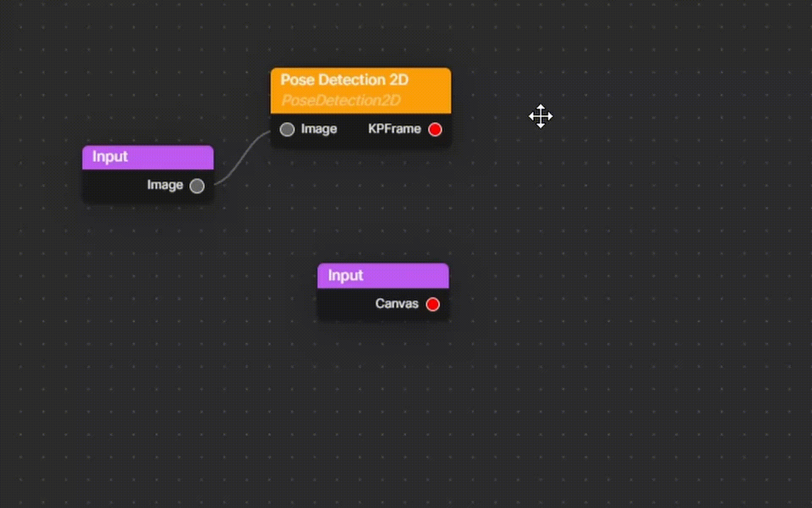This screenshot has width=812, height=508.
Task: Click the PoseDetection2D italic subtitle
Action: pyautogui.click(x=341, y=100)
